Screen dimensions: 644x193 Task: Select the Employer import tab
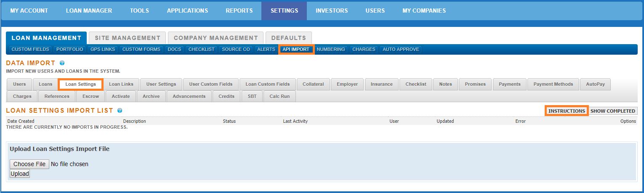[x=347, y=84]
